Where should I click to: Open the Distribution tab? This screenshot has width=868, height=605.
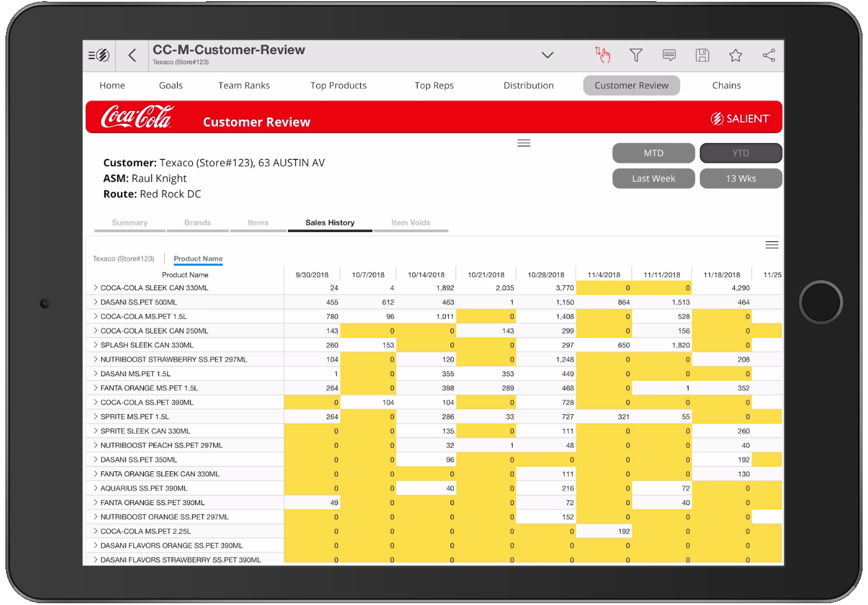528,85
